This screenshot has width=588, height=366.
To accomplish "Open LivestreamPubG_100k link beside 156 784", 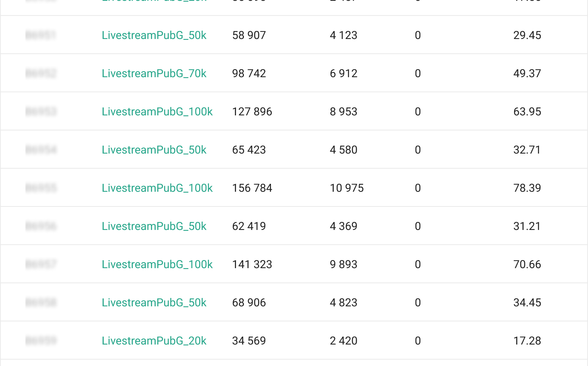I will click(157, 188).
